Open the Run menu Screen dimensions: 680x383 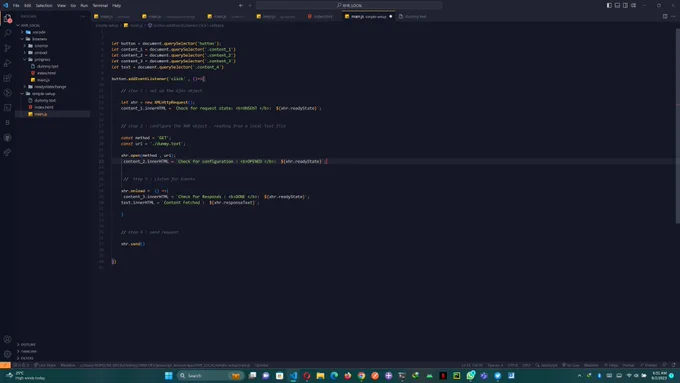[84, 6]
